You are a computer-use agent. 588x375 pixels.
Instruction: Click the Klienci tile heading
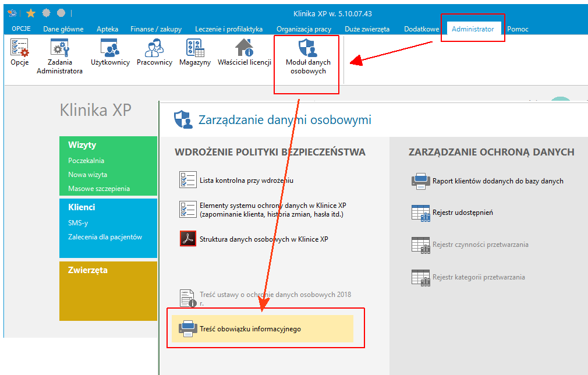(82, 207)
